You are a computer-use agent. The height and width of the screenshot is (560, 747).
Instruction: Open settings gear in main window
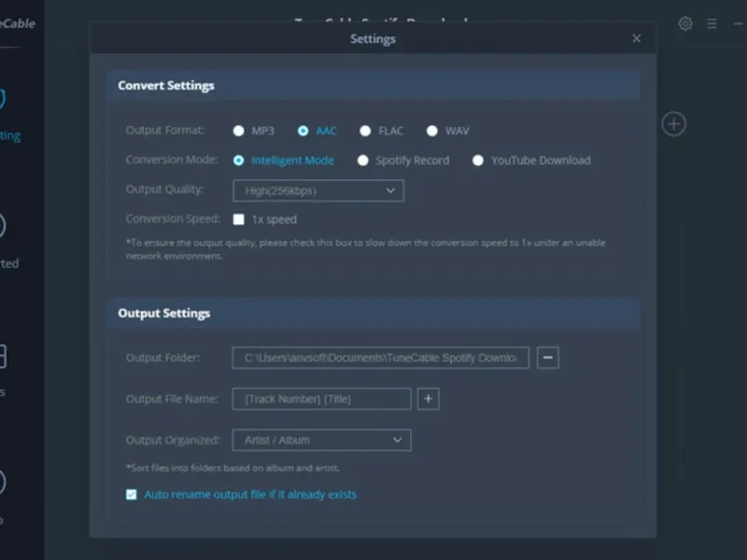[685, 23]
